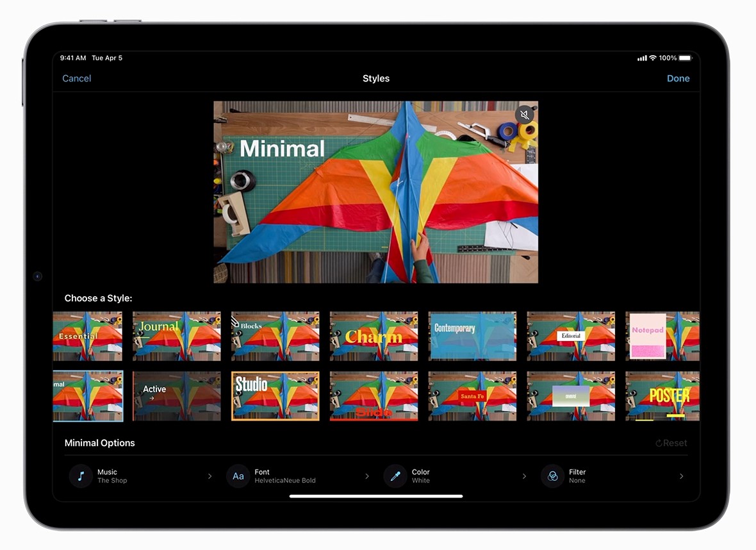Toggle the mute speaker icon on preview
756x550 pixels.
pyautogui.click(x=524, y=115)
